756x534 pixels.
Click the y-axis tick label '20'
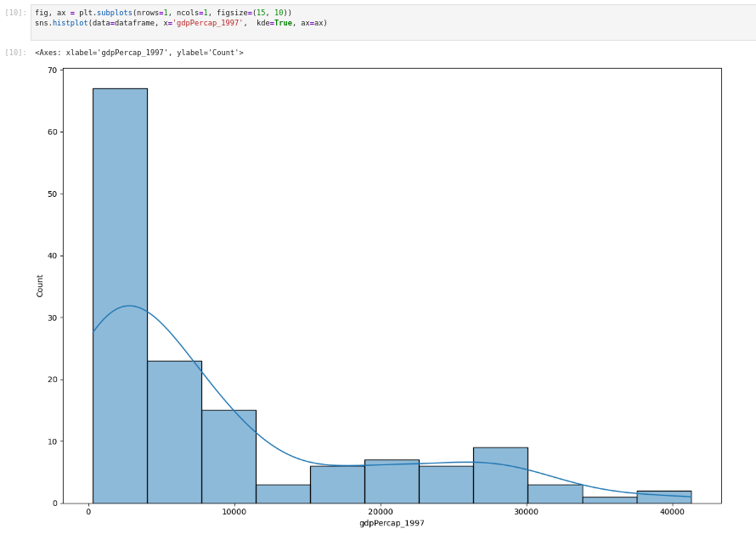point(53,379)
